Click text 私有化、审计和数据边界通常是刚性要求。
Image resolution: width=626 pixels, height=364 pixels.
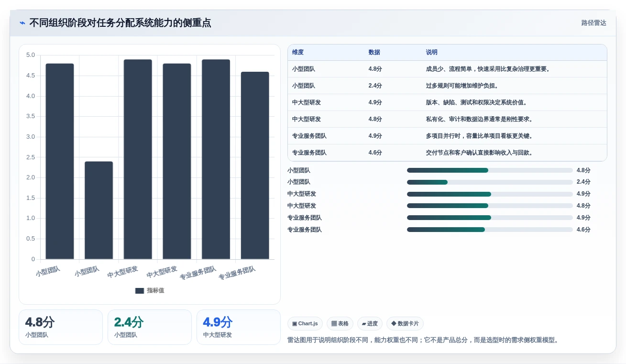pyautogui.click(x=481, y=119)
